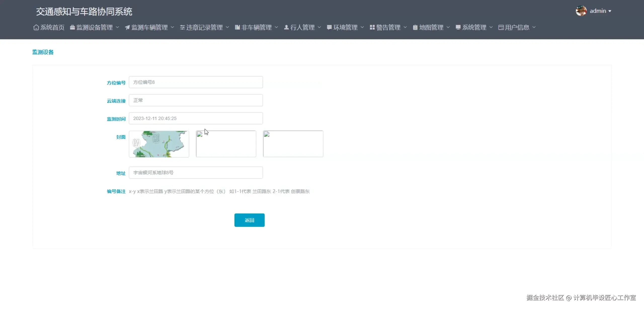The image size is (644, 309).
Task: Expand the 系统管理 menu chevron
Action: point(491,27)
